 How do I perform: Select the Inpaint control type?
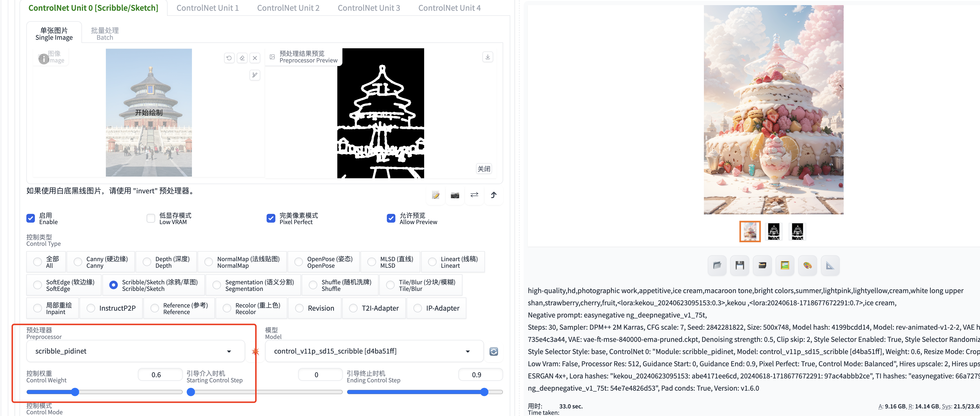coord(52,308)
